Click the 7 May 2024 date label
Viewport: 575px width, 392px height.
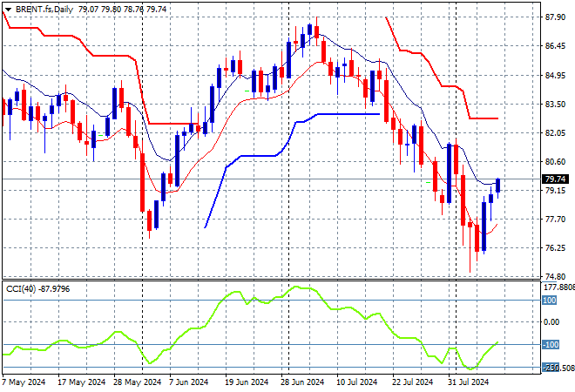[24, 382]
